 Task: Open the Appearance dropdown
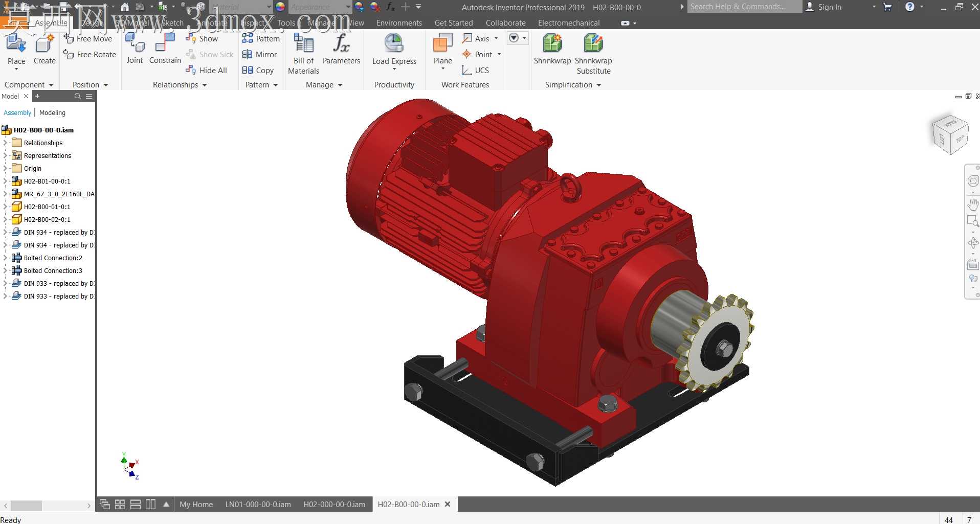click(x=348, y=7)
